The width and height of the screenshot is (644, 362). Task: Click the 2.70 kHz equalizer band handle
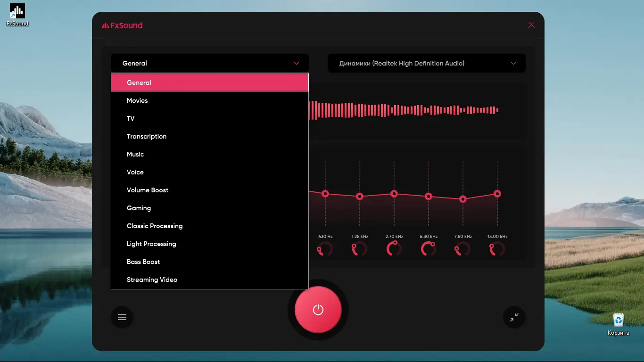(394, 194)
